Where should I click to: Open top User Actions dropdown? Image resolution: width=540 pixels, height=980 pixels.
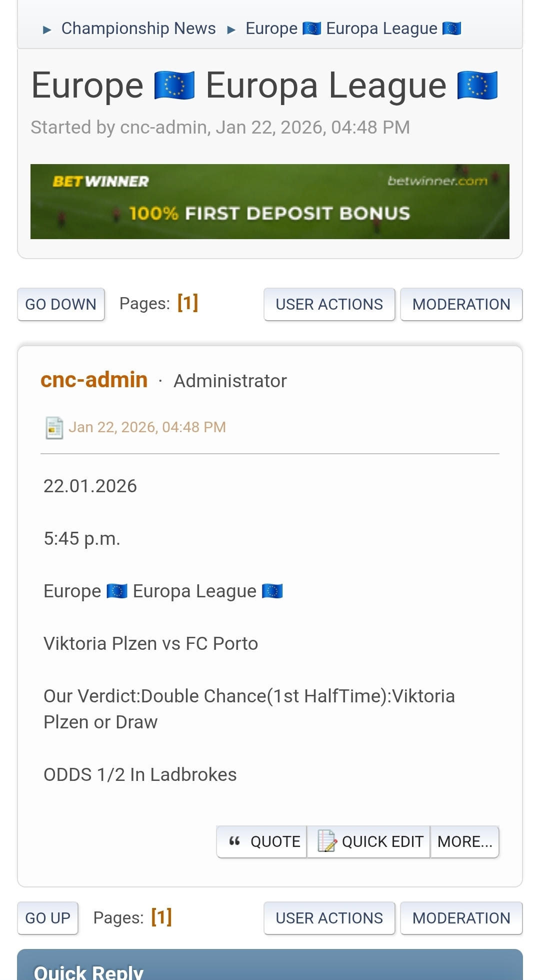(x=329, y=304)
